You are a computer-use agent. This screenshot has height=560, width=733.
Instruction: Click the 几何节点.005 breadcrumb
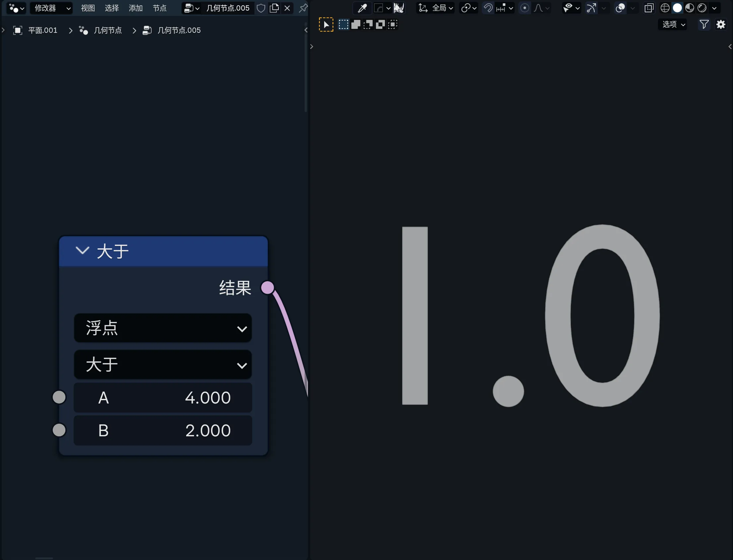(172, 30)
